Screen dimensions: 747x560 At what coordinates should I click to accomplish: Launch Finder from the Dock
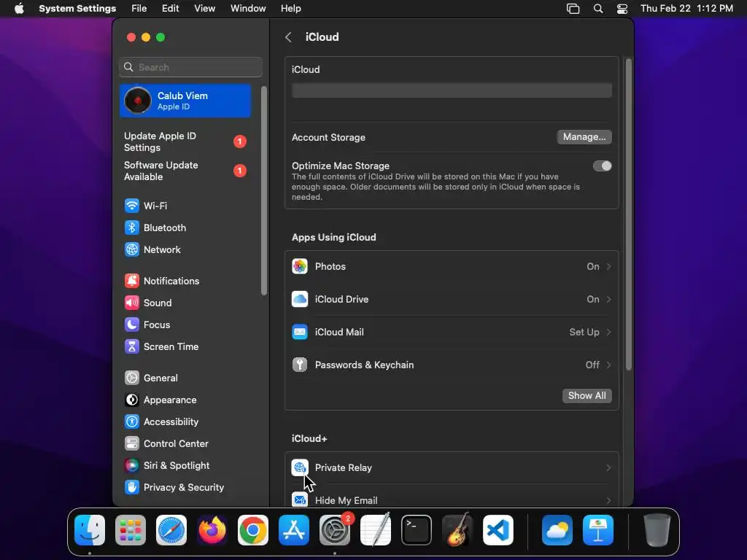[x=90, y=530]
